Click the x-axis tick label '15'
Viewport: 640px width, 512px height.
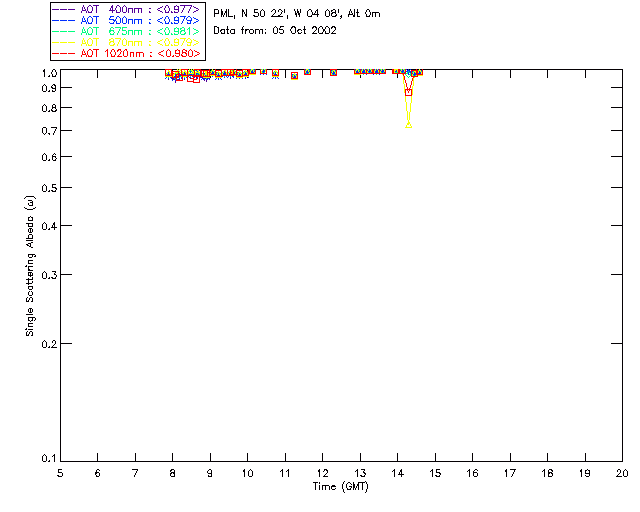(x=435, y=473)
